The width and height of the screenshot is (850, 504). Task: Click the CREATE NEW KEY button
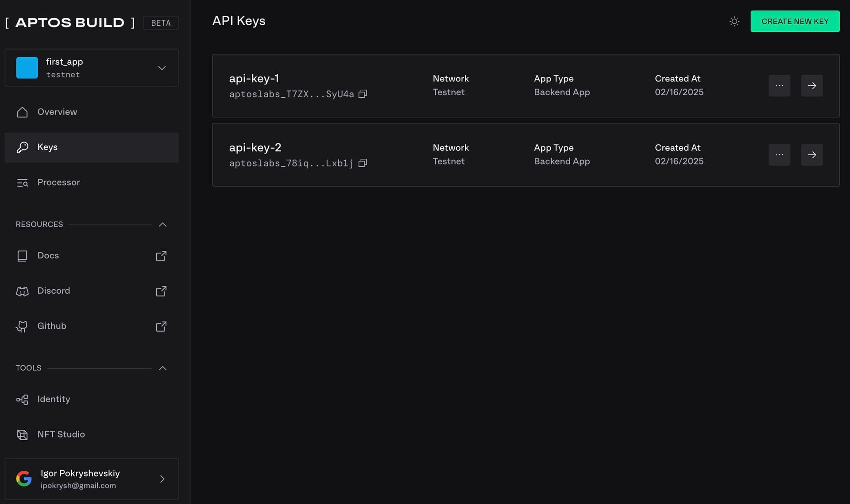795,21
